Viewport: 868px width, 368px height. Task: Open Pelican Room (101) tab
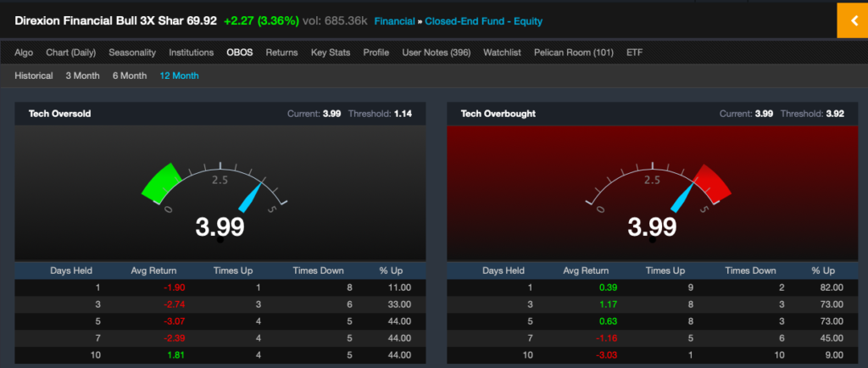pyautogui.click(x=574, y=53)
